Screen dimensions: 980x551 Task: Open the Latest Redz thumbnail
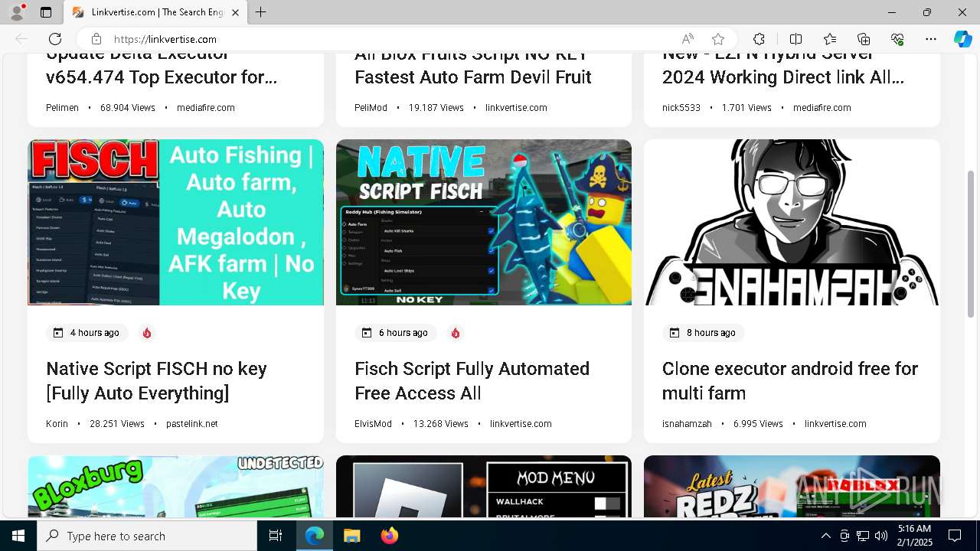coord(792,487)
